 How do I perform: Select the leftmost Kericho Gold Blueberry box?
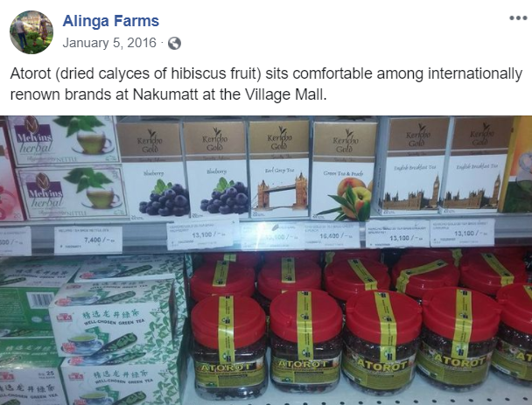pyautogui.click(x=153, y=169)
